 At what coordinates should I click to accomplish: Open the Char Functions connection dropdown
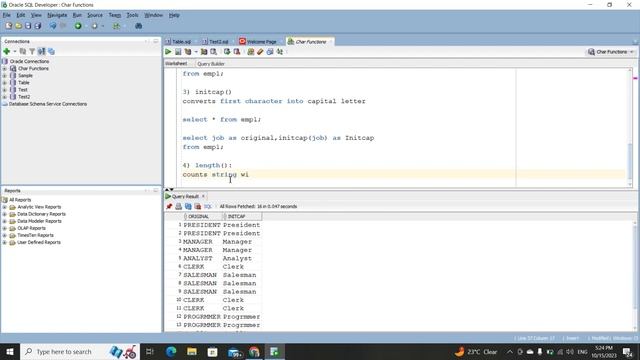611,52
